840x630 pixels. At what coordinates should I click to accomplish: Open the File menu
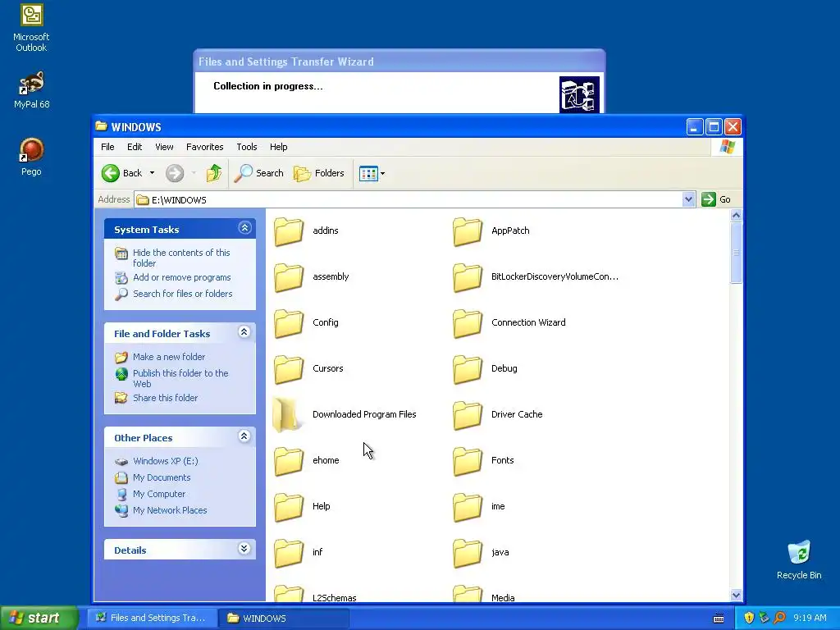(107, 147)
